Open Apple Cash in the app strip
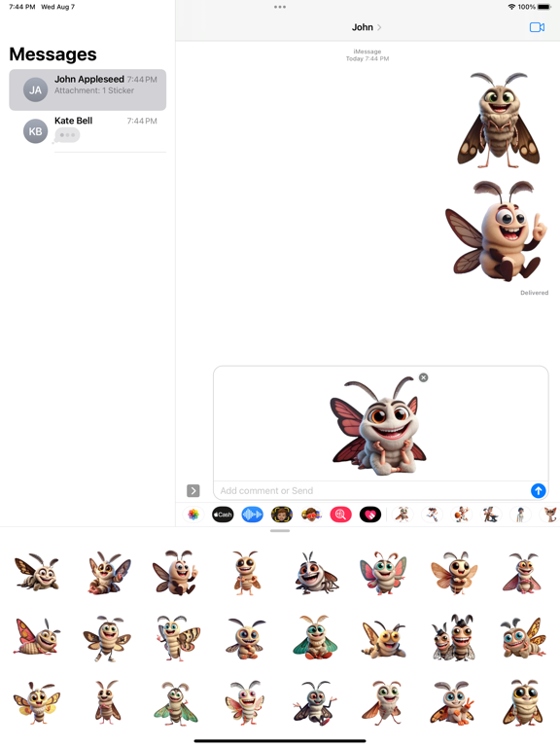Image resolution: width=560 pixels, height=747 pixels. coord(223,515)
